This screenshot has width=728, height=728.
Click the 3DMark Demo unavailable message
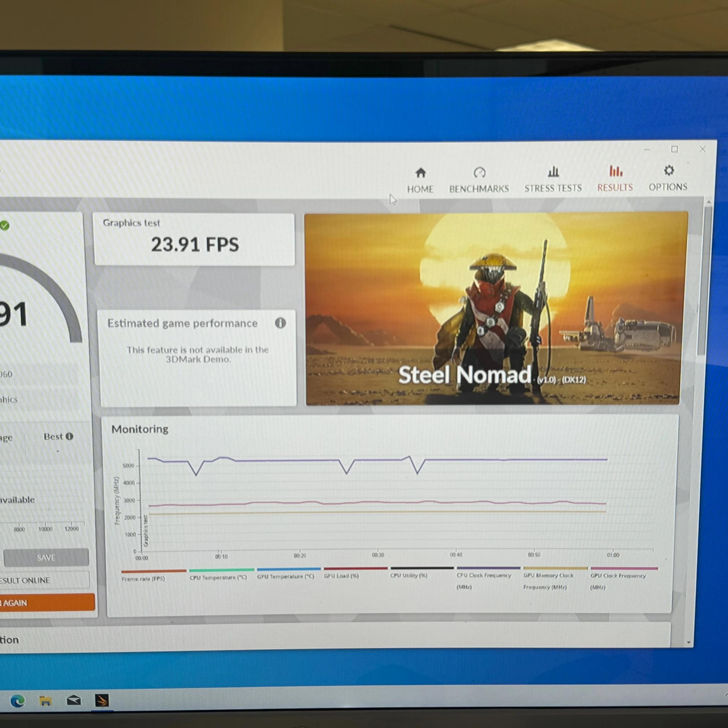(198, 354)
